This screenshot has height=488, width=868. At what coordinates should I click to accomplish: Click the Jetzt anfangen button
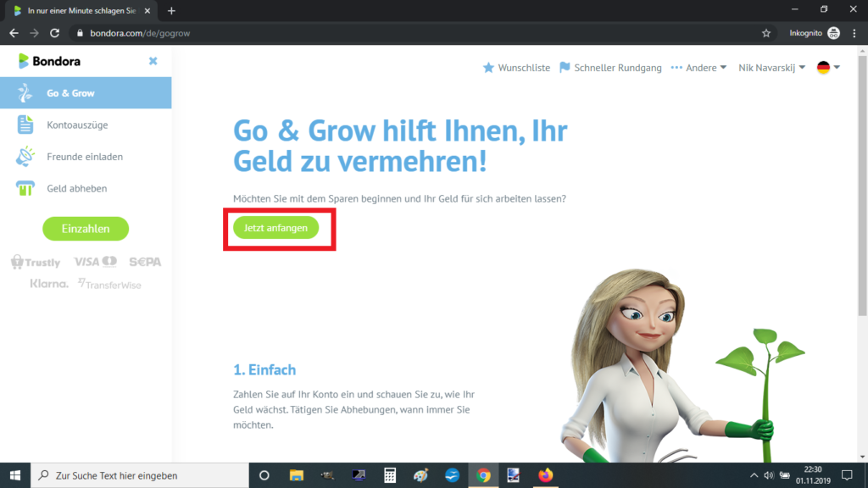275,228
